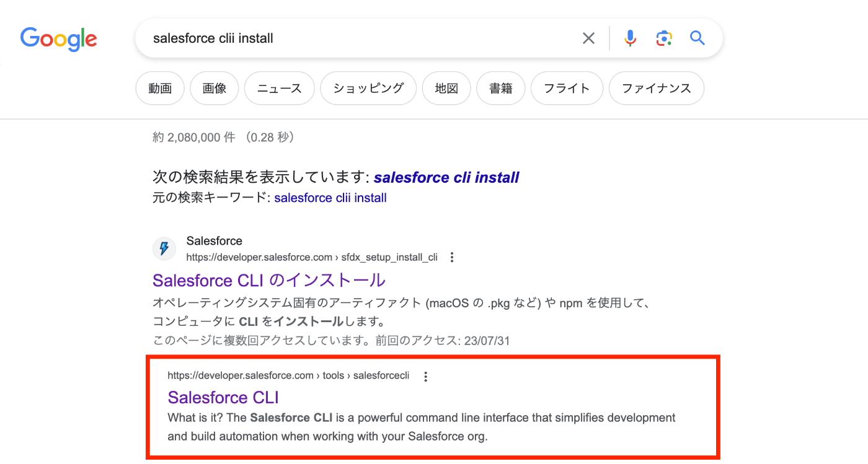Start voice search with microphone icon

point(630,38)
